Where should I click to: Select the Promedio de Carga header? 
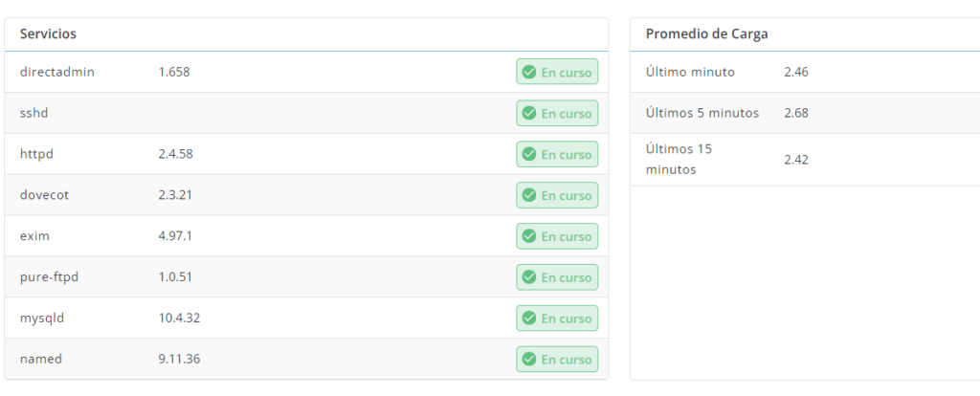pos(706,33)
